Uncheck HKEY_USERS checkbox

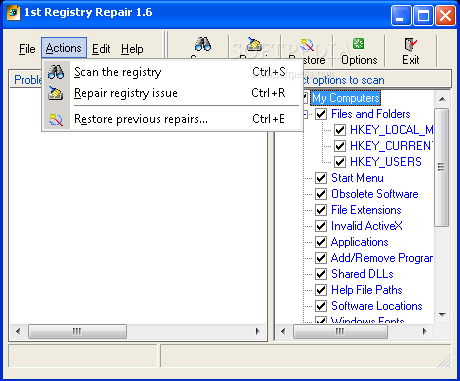coord(340,162)
